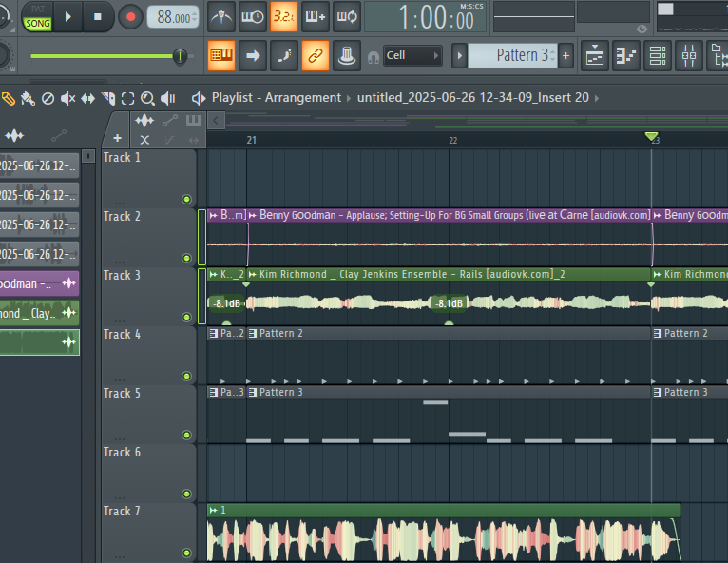
Task: Enable the link (multilink controllers) icon
Action: [316, 56]
